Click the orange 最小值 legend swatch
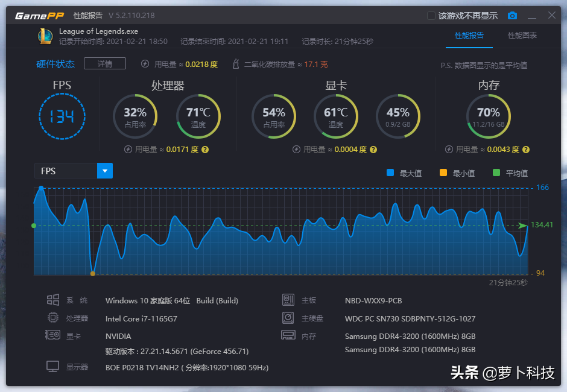 pyautogui.click(x=443, y=172)
